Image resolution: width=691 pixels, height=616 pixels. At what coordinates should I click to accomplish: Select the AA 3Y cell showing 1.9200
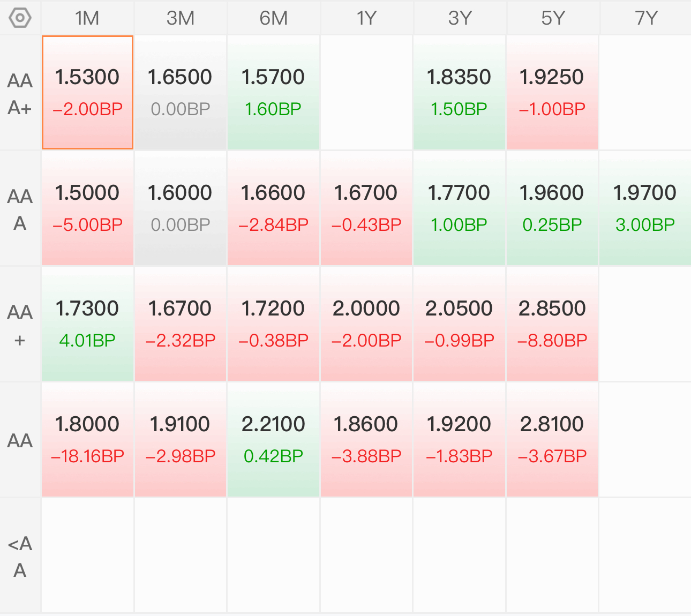pos(460,440)
